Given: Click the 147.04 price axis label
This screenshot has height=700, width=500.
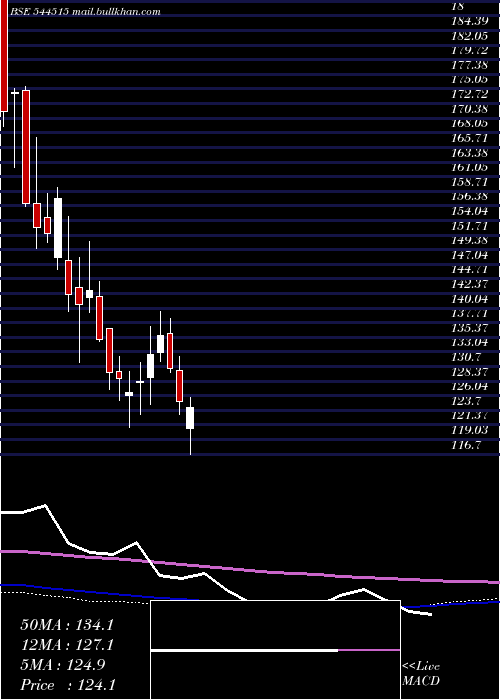Looking at the screenshot, I should (471, 255).
